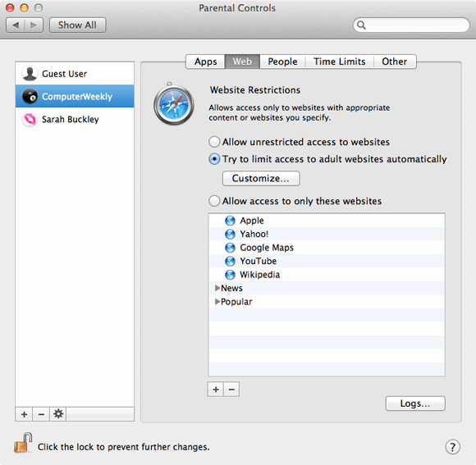Expand the Popular folder disclosure triangle
The image size is (476, 465).
pyautogui.click(x=217, y=302)
